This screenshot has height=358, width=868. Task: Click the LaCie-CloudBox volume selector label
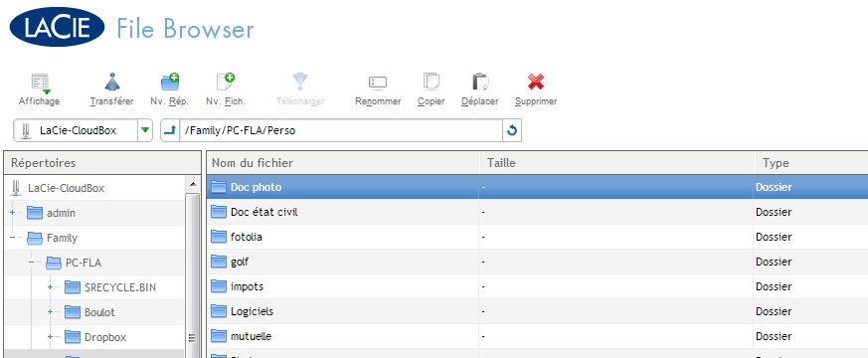click(79, 131)
